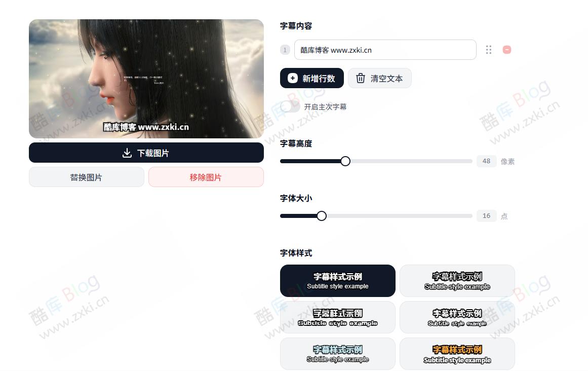Click the preview image with subtitle
Viewport: 588px width, 371px height.
click(x=146, y=79)
